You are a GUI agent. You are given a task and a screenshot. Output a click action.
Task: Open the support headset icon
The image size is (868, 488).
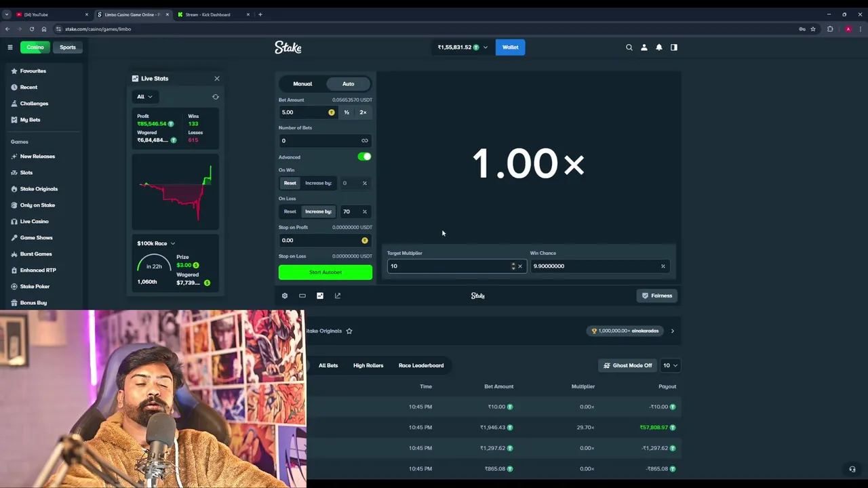[x=852, y=469]
